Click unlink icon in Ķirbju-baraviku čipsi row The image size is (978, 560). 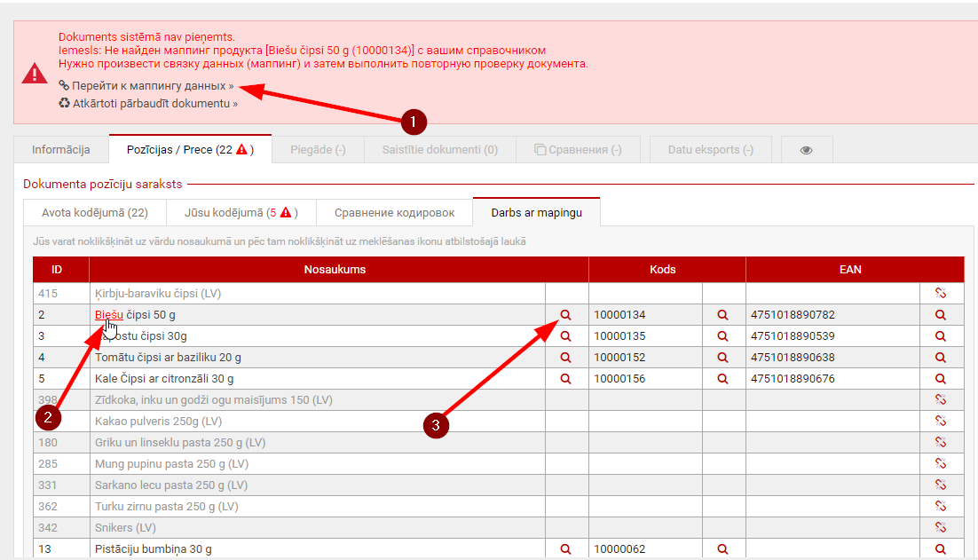[x=941, y=294]
